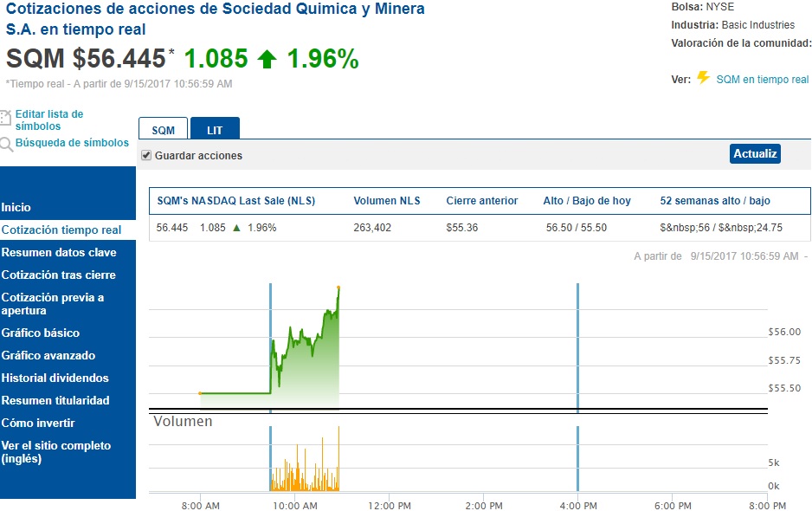Open SQM en tiempo real link
The width and height of the screenshot is (812, 511).
click(763, 80)
